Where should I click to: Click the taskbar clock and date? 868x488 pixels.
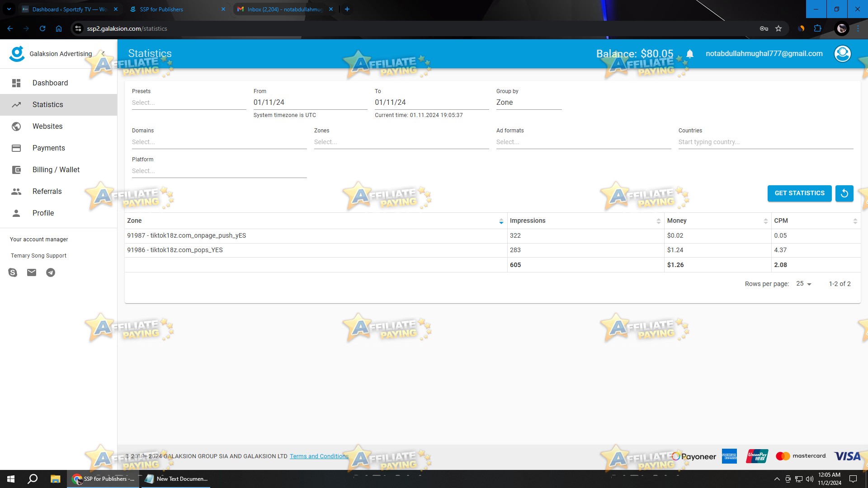pyautogui.click(x=830, y=479)
